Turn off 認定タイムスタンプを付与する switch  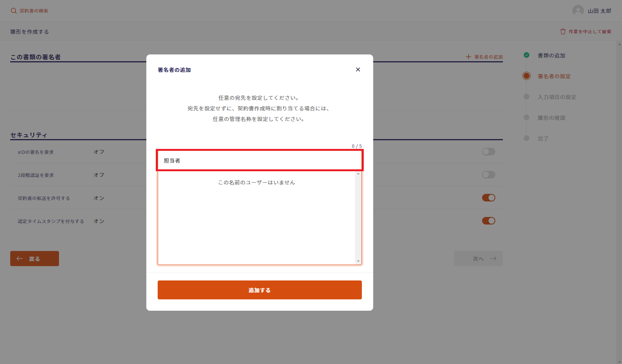point(488,221)
